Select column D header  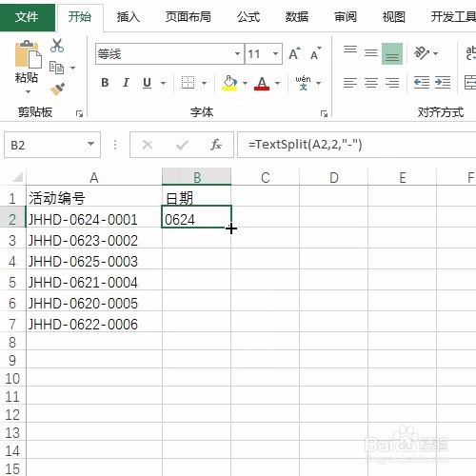click(x=334, y=177)
